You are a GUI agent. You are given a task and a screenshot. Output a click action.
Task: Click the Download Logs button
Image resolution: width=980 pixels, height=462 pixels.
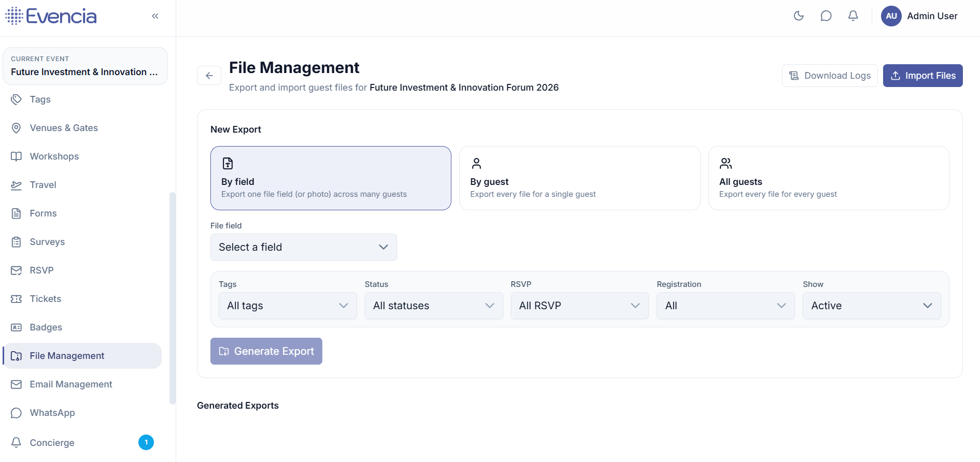click(830, 76)
